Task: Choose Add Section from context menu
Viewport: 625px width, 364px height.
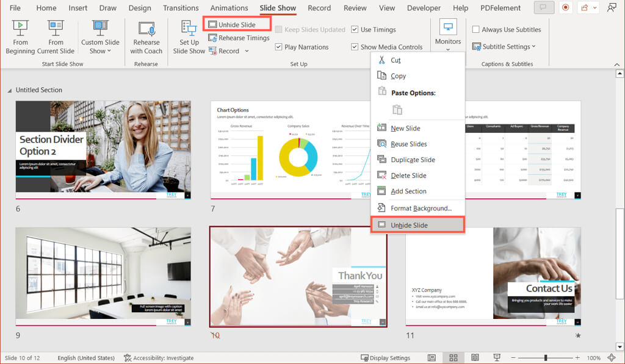Action: click(x=417, y=191)
